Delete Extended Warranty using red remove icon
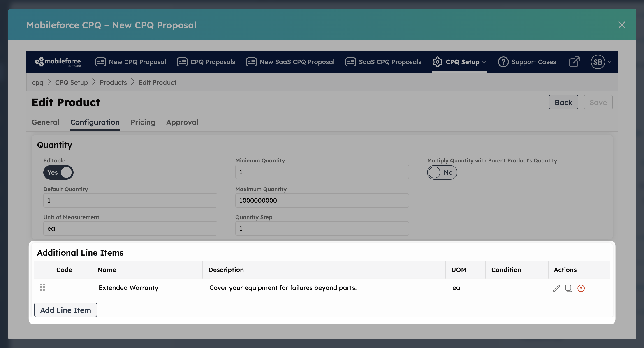Image resolution: width=644 pixels, height=348 pixels. click(x=581, y=288)
